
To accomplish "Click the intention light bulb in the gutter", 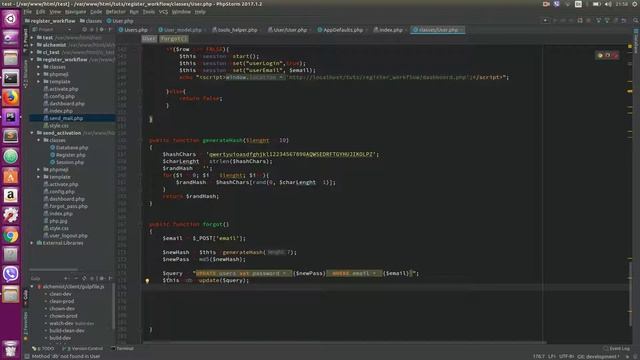I will coord(147,281).
